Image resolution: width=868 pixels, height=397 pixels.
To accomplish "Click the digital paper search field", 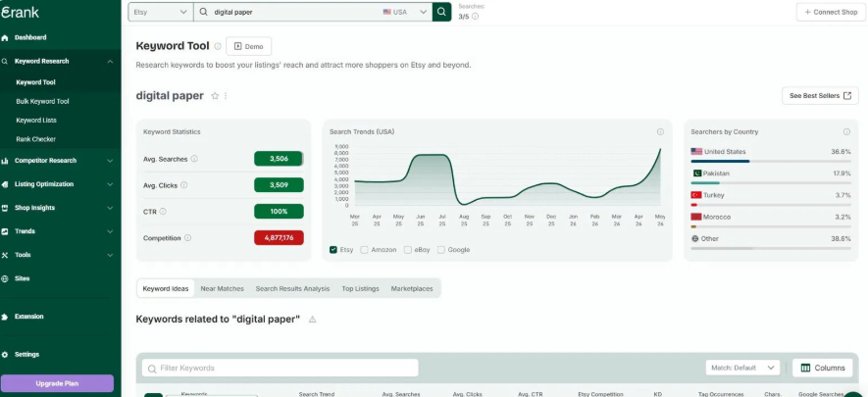I will tap(287, 12).
